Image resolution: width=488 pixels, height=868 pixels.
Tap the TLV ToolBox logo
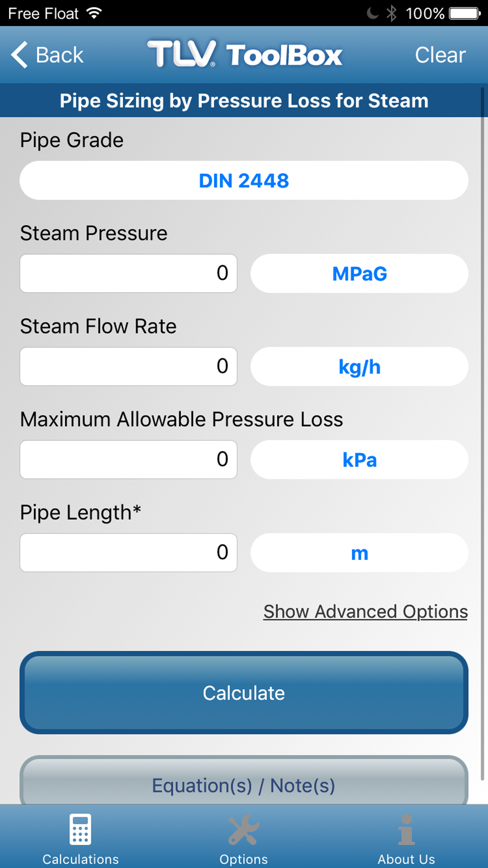244,54
